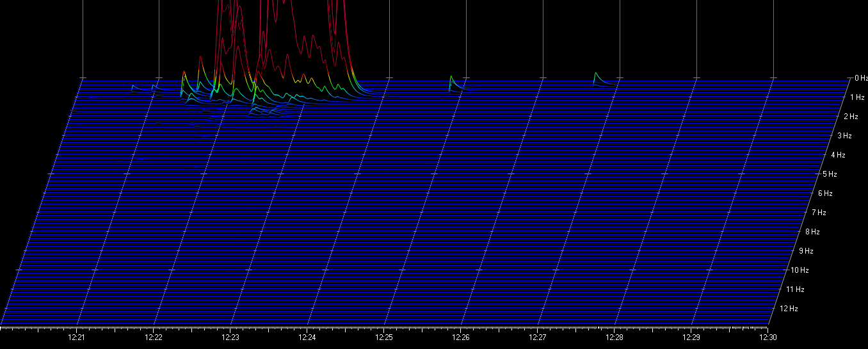Select the 2 Hz frequency label

tap(851, 117)
